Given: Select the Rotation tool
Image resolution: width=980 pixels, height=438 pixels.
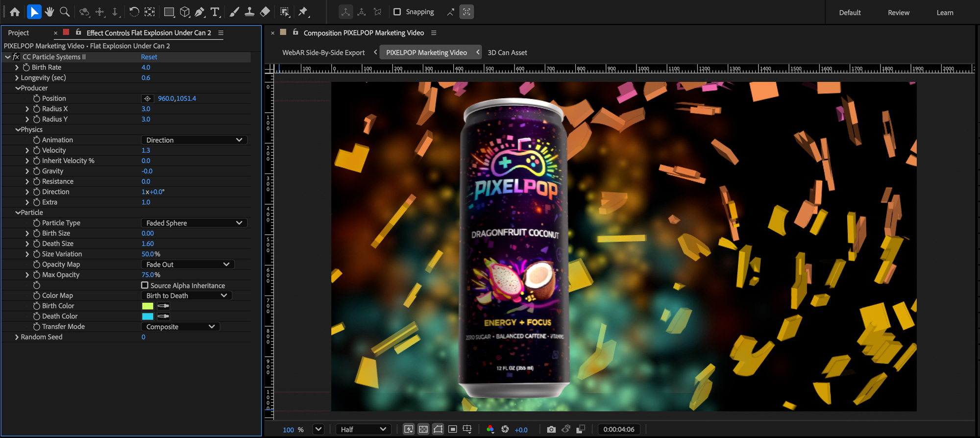Looking at the screenshot, I should [x=134, y=12].
